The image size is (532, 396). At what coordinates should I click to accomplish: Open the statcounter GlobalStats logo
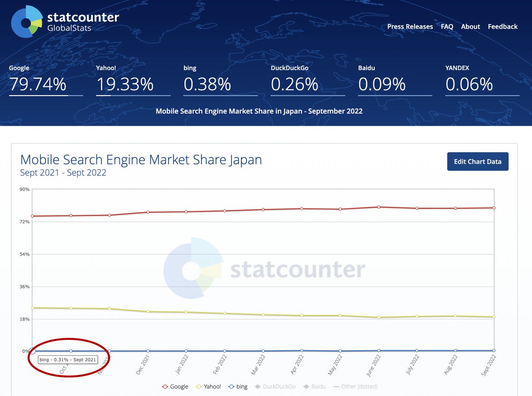(x=65, y=22)
